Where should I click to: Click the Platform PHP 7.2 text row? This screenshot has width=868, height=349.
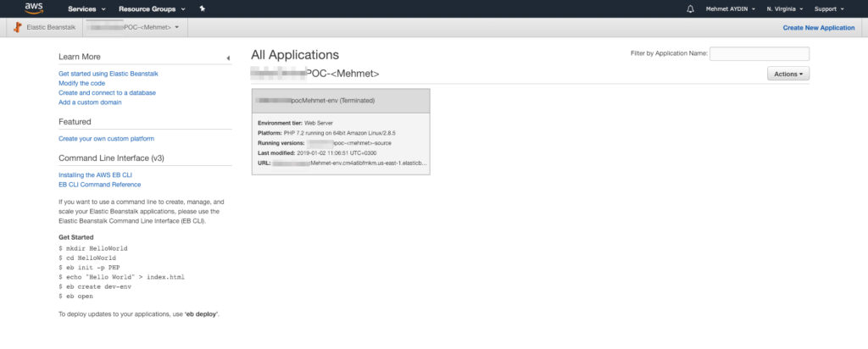click(x=326, y=133)
